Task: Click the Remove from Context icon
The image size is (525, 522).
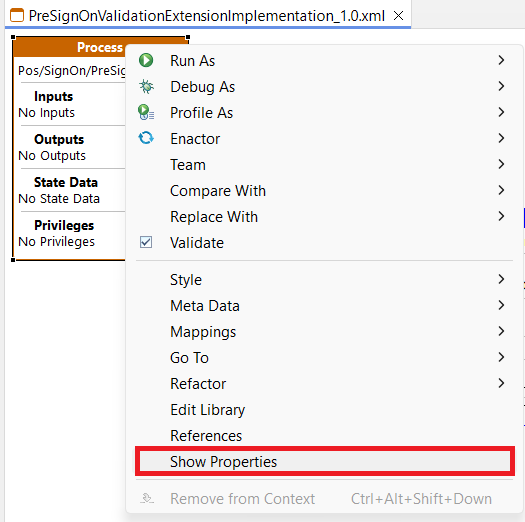Action: 147,499
